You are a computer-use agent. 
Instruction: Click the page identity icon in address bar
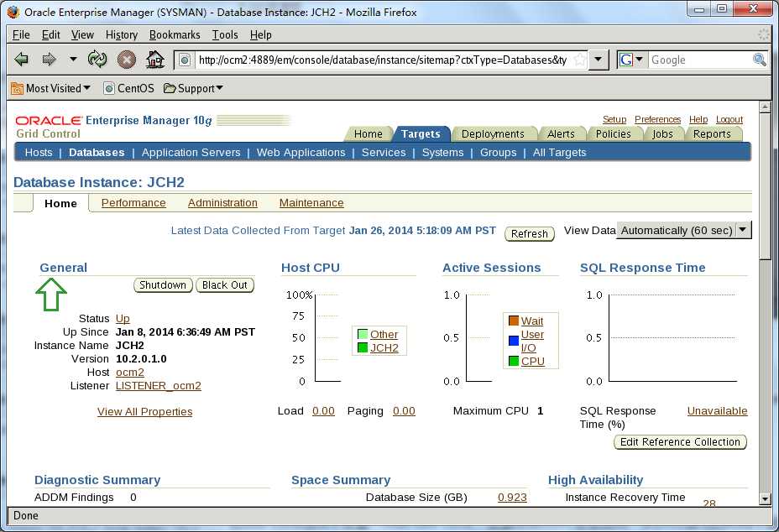point(185,60)
